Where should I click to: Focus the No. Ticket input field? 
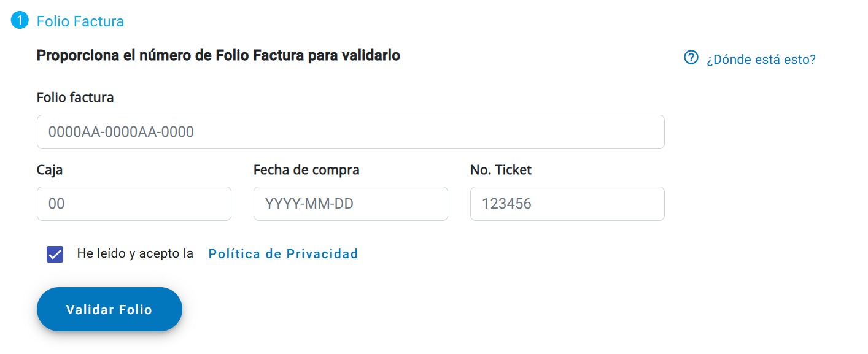point(567,204)
